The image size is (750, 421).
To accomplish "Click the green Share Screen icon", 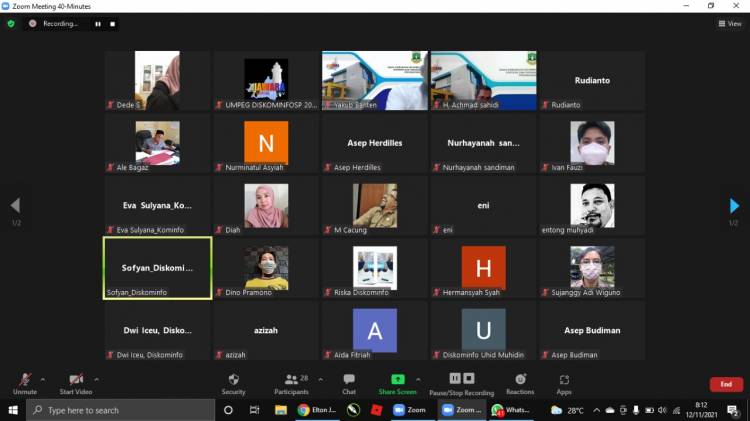I will point(398,380).
